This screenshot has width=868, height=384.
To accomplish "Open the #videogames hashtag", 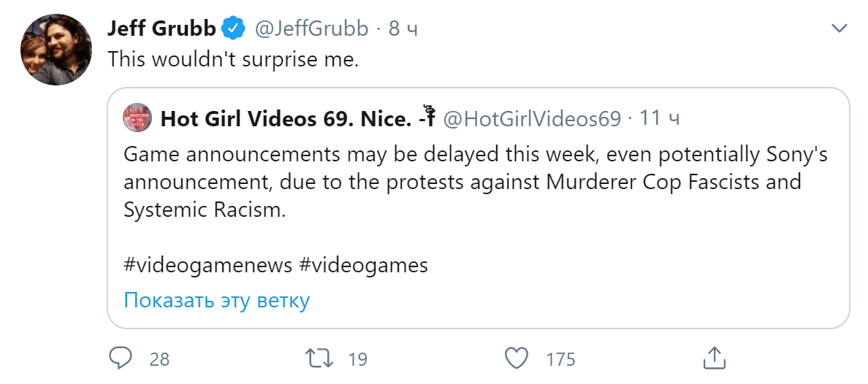I will (x=363, y=264).
